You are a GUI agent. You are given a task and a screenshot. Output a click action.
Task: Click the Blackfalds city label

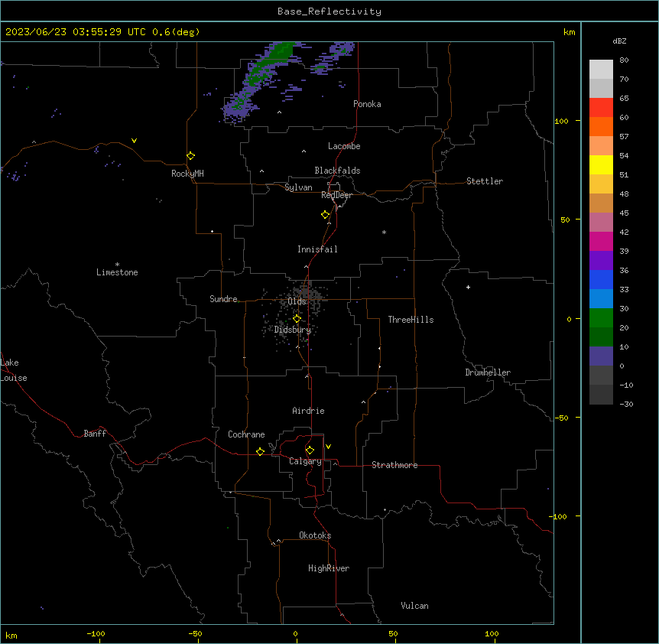[x=337, y=171]
